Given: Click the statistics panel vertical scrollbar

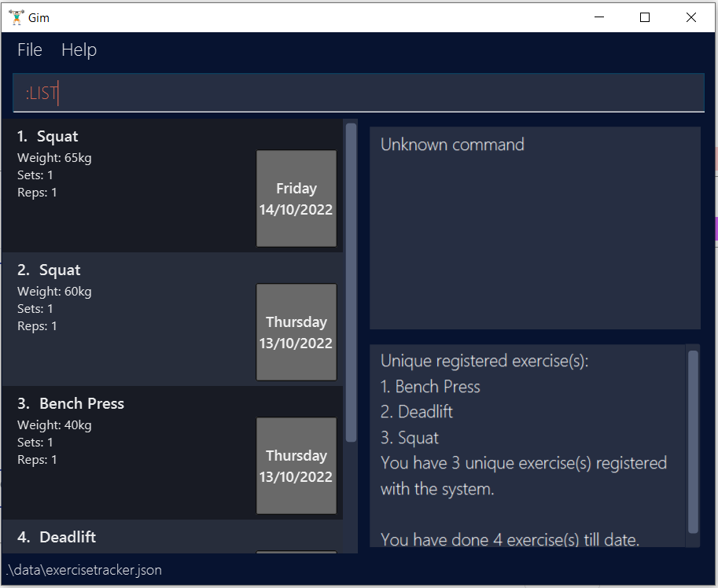Looking at the screenshot, I should pos(693,442).
